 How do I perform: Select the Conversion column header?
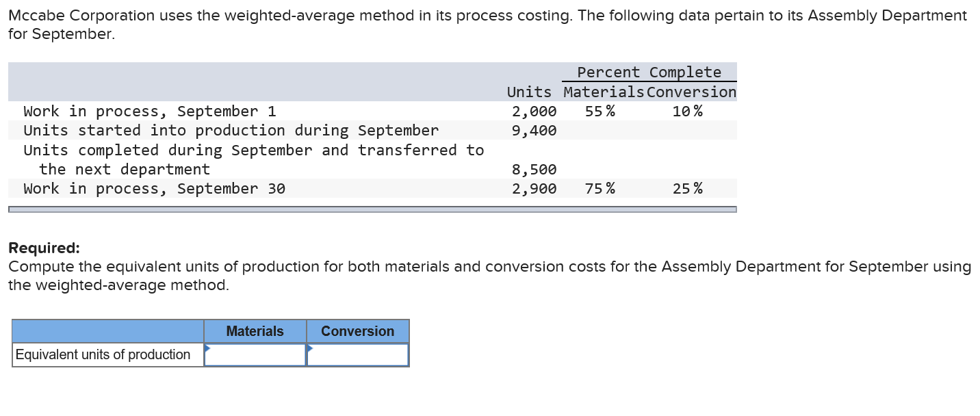[x=357, y=331]
